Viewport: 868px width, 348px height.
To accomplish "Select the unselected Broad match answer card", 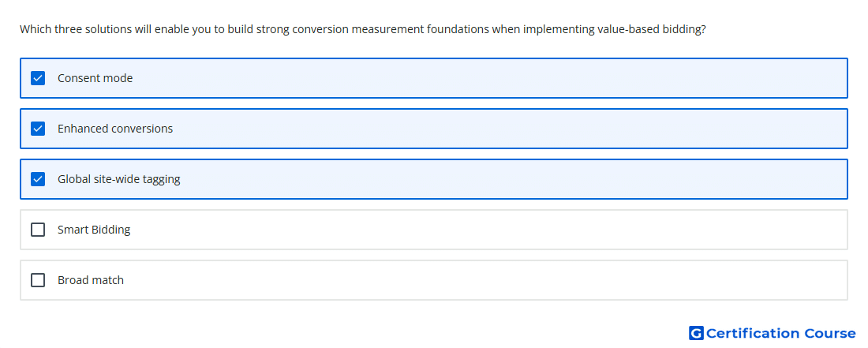I will [x=434, y=280].
